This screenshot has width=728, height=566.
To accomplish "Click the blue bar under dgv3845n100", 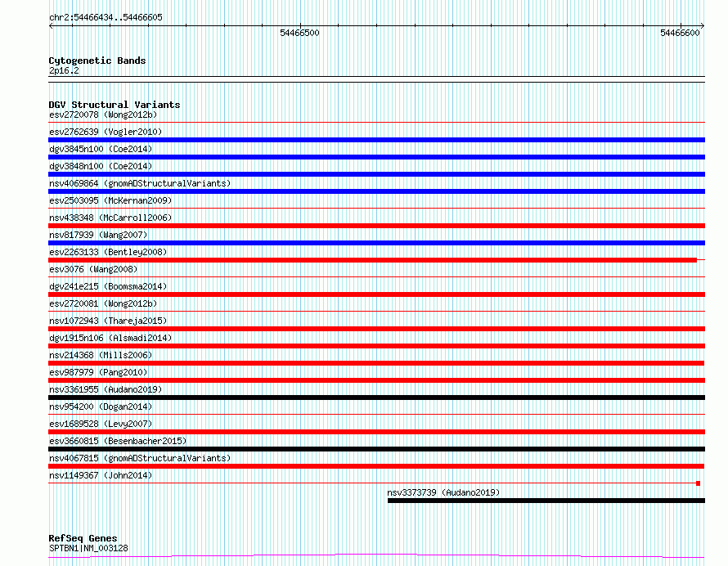I will [x=376, y=157].
